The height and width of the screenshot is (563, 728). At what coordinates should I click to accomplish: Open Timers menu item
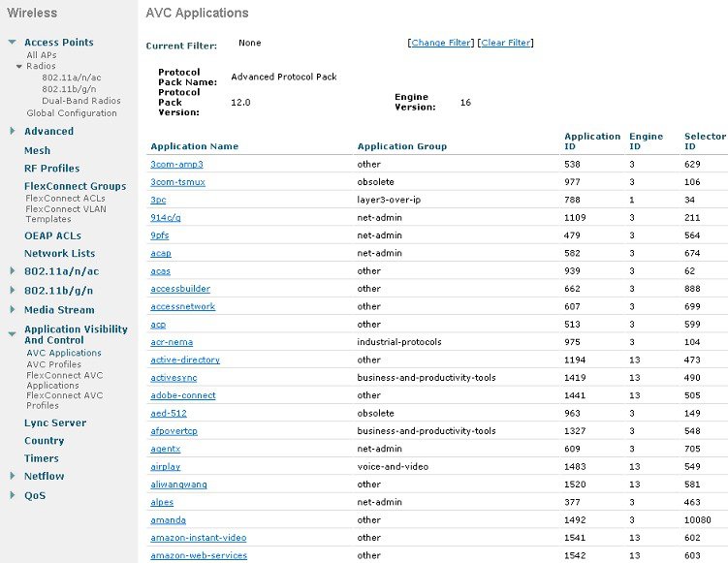click(x=42, y=458)
